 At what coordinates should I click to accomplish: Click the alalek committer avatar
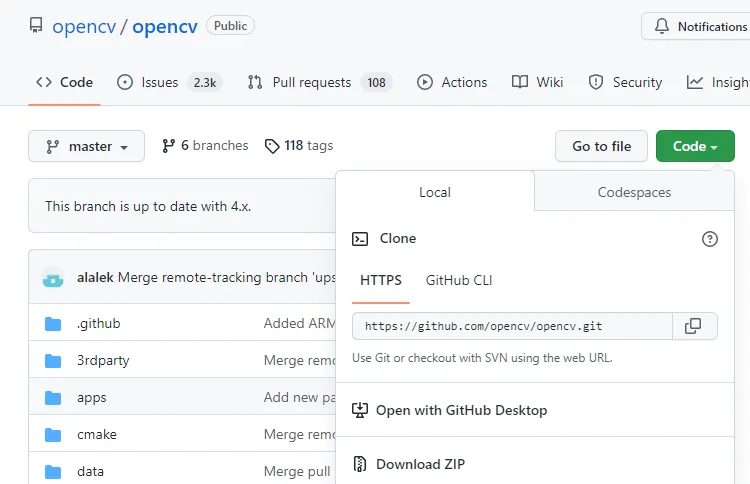(54, 277)
